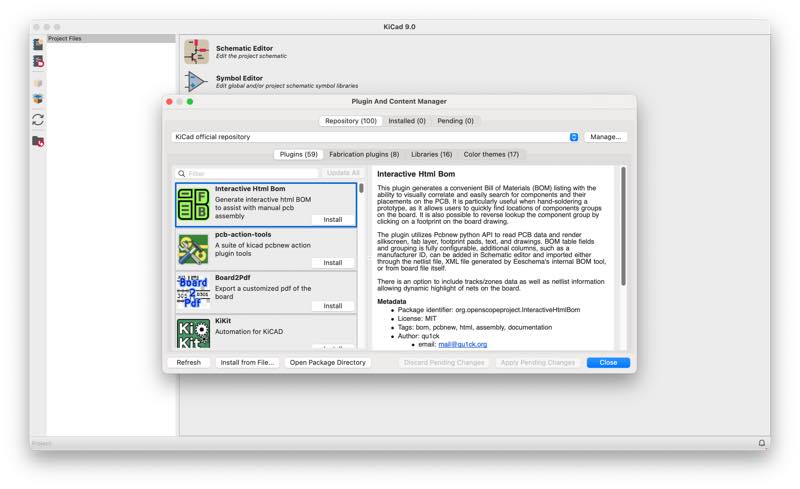This screenshot has height=489, width=800.
Task: Click the Discard Pending Changes button
Action: (444, 362)
